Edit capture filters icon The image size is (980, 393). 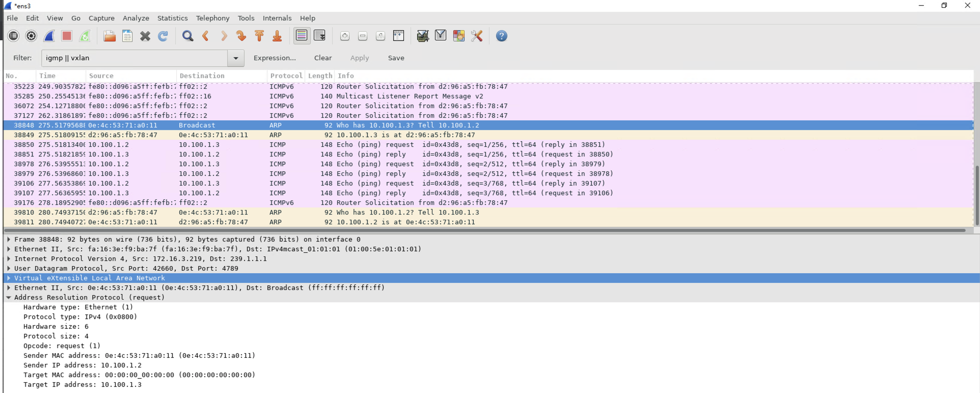pos(423,36)
